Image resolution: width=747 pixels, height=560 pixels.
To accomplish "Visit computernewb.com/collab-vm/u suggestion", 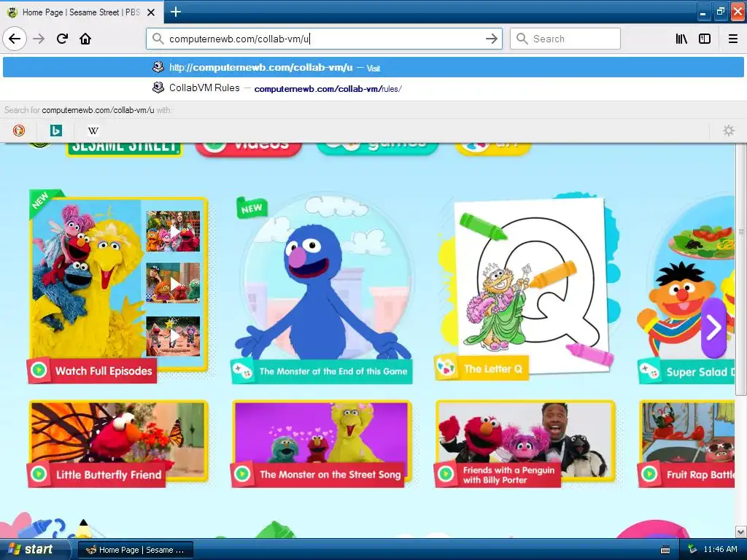I will coord(373,67).
